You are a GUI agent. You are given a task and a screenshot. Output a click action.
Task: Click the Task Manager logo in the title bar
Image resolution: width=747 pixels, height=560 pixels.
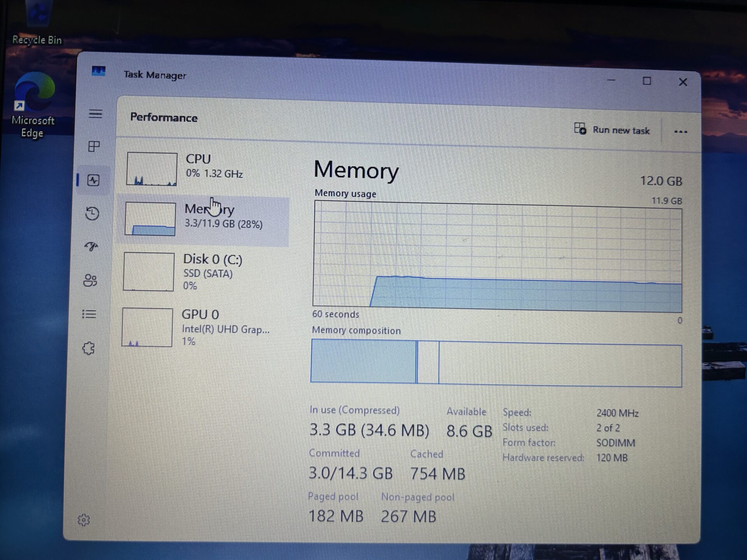pos(98,70)
